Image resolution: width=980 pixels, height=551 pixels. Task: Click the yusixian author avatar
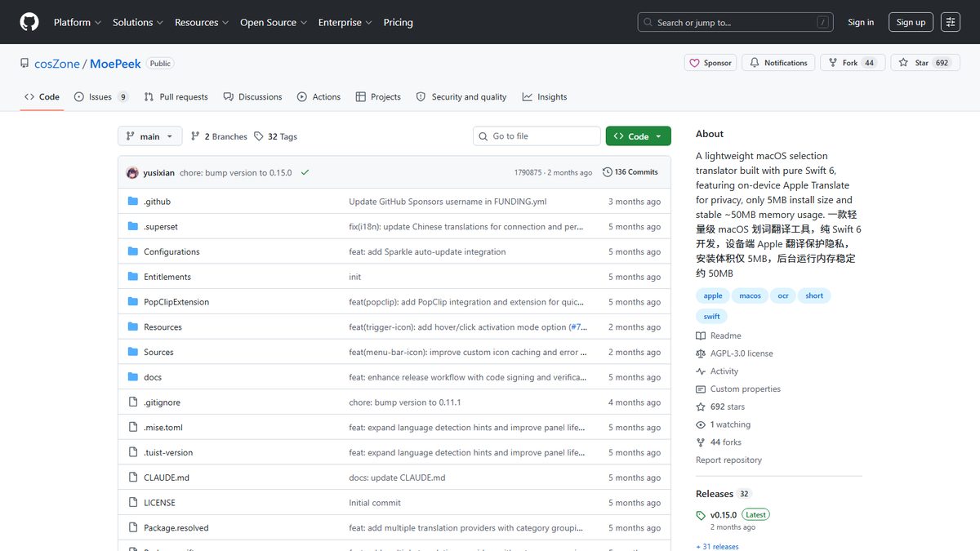tap(132, 172)
